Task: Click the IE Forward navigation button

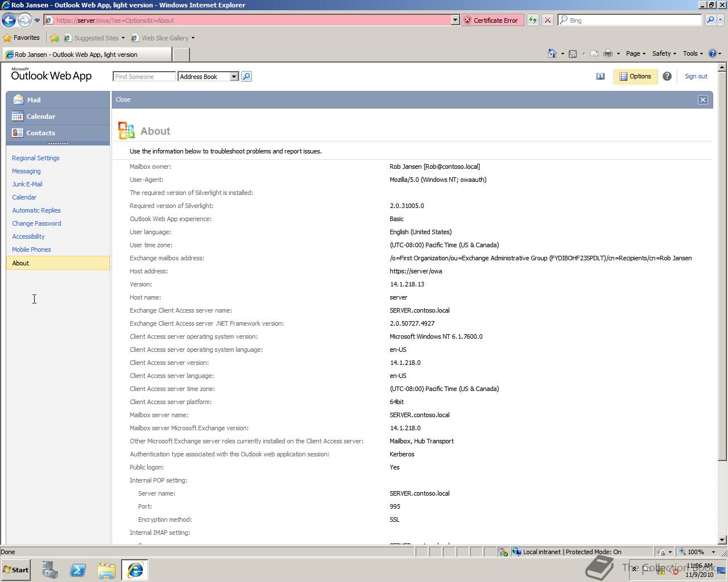Action: 24,20
